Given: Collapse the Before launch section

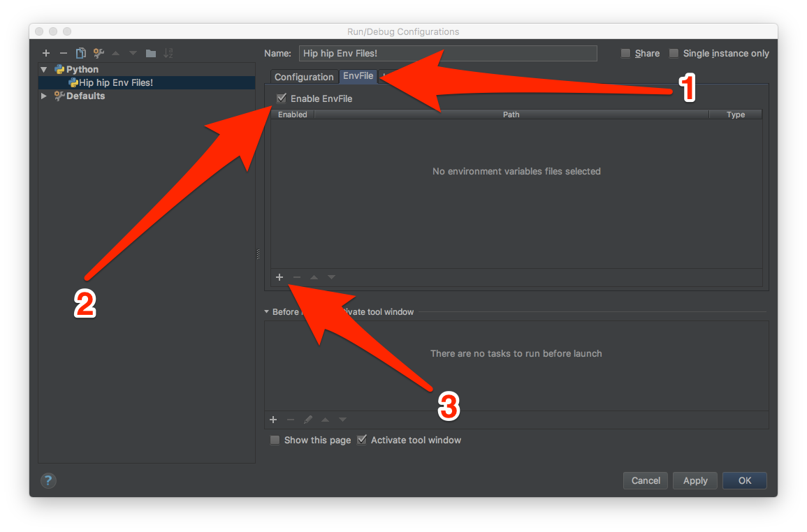Looking at the screenshot, I should pyautogui.click(x=267, y=312).
